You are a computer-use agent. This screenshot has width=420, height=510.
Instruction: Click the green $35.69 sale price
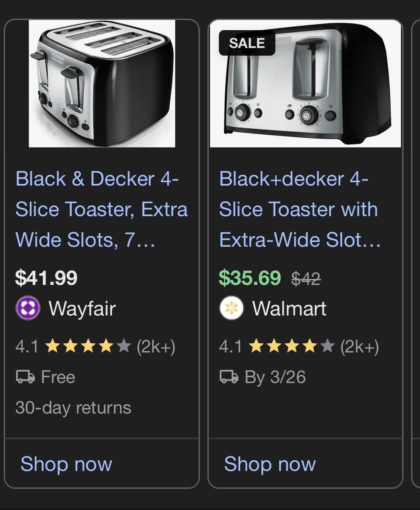pos(250,278)
